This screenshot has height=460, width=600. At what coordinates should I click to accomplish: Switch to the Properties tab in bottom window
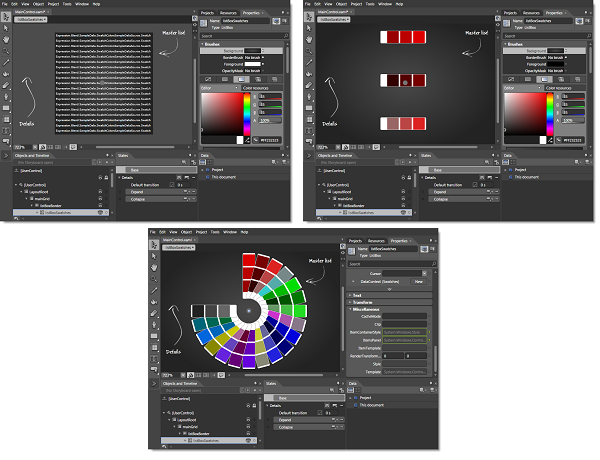point(399,241)
